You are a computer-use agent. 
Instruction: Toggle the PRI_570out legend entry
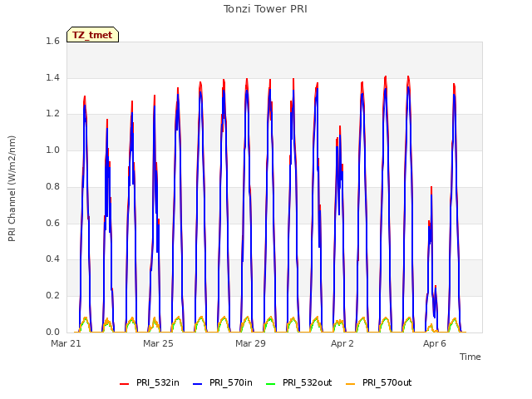coord(379,382)
